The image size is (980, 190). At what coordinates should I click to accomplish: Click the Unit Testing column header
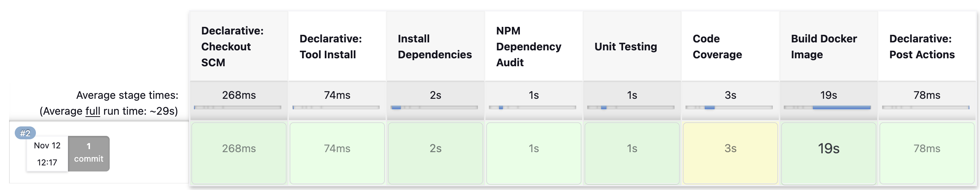pyautogui.click(x=625, y=47)
